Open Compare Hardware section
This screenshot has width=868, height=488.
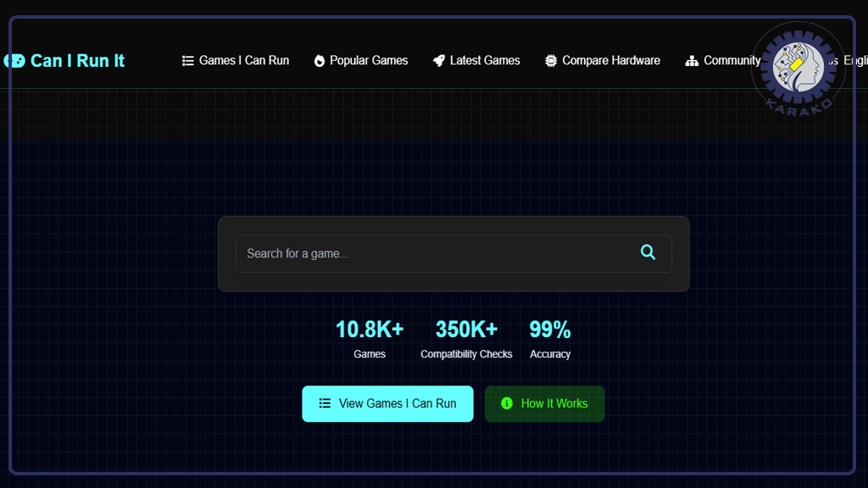point(603,60)
